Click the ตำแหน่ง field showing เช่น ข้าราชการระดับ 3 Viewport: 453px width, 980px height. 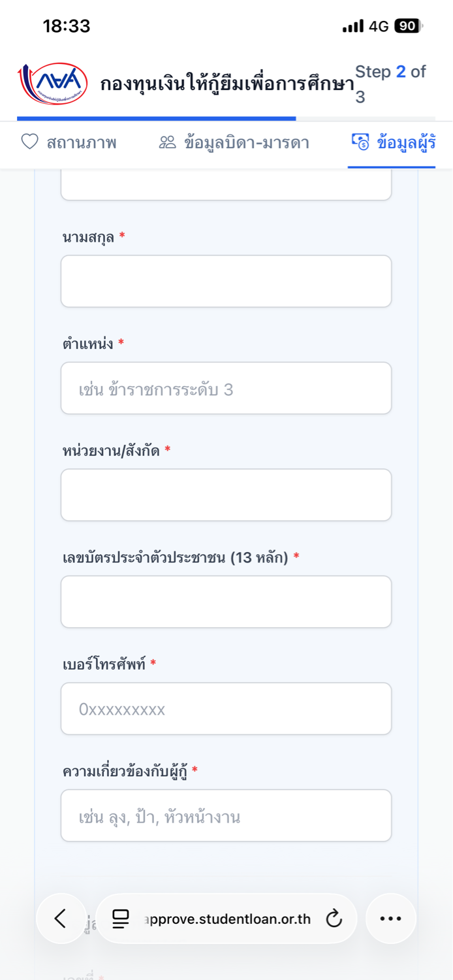[x=226, y=388]
